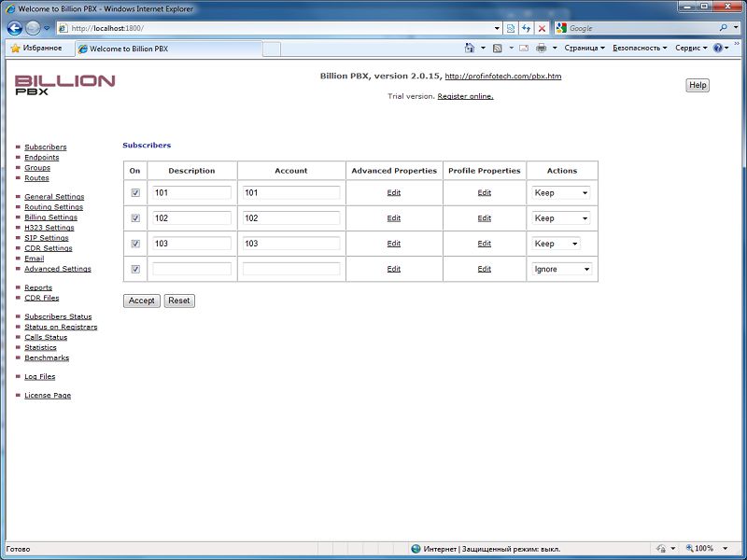Screen dimensions: 747x560
Task: Click the Reset button
Action: (179, 301)
